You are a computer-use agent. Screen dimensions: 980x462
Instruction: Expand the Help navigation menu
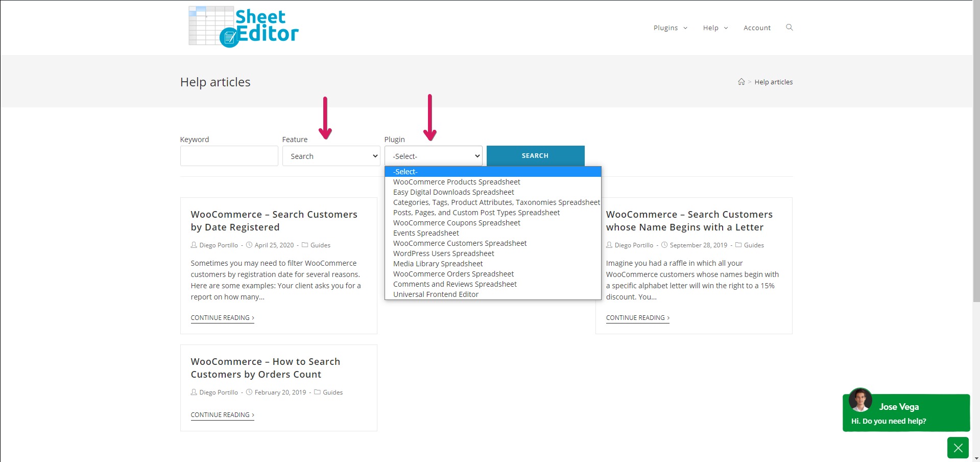[x=715, y=28]
